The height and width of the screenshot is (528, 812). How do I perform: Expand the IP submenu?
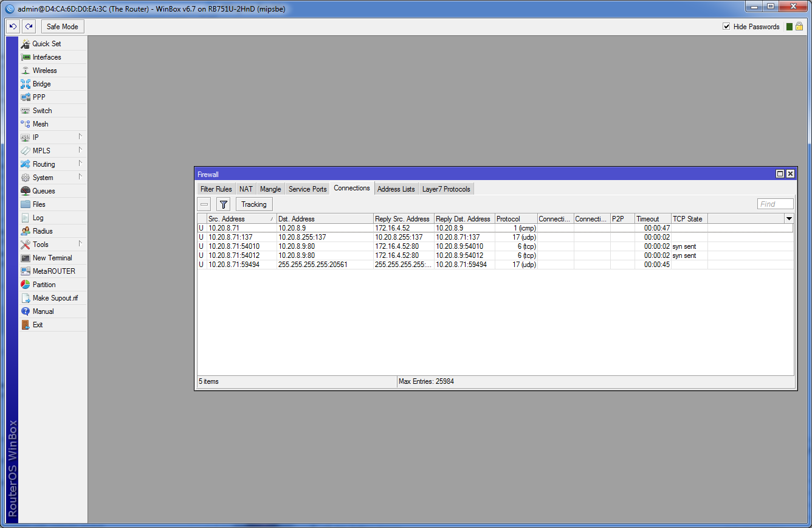click(35, 137)
